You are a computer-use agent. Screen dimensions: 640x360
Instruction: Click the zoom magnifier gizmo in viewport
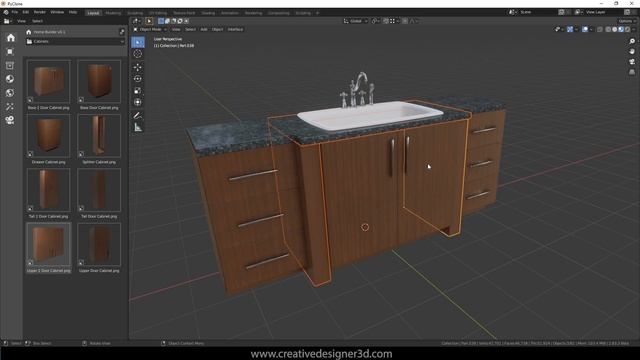coord(632,41)
